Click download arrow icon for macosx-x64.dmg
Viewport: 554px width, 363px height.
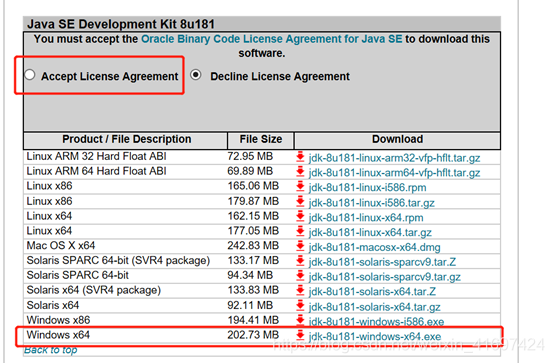coord(300,246)
